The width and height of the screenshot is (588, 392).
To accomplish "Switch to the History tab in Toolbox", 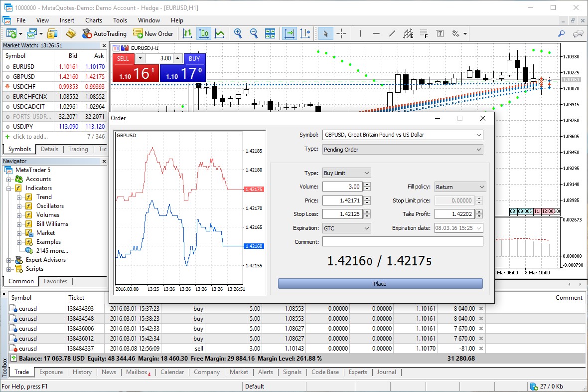I will (x=82, y=372).
